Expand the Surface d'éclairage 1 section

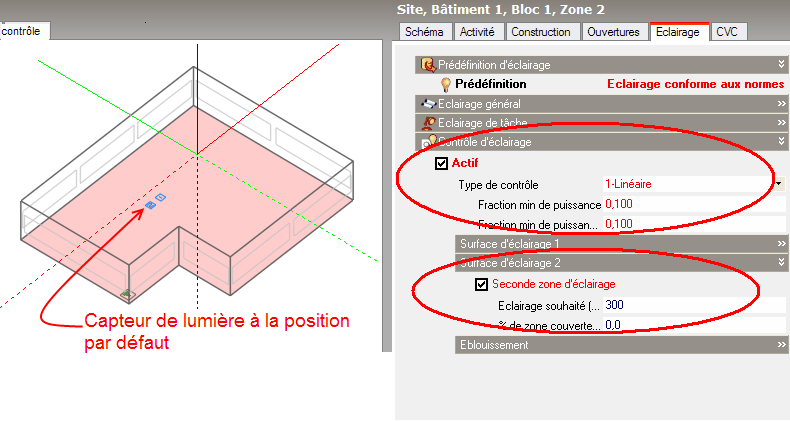coord(781,243)
